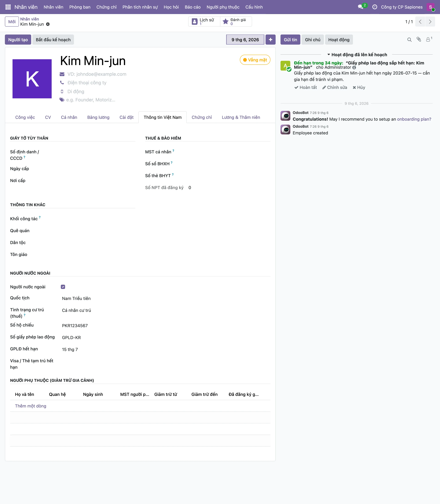Open the Báo cáo menu
Screen dimensions: 440x504
point(193,7)
